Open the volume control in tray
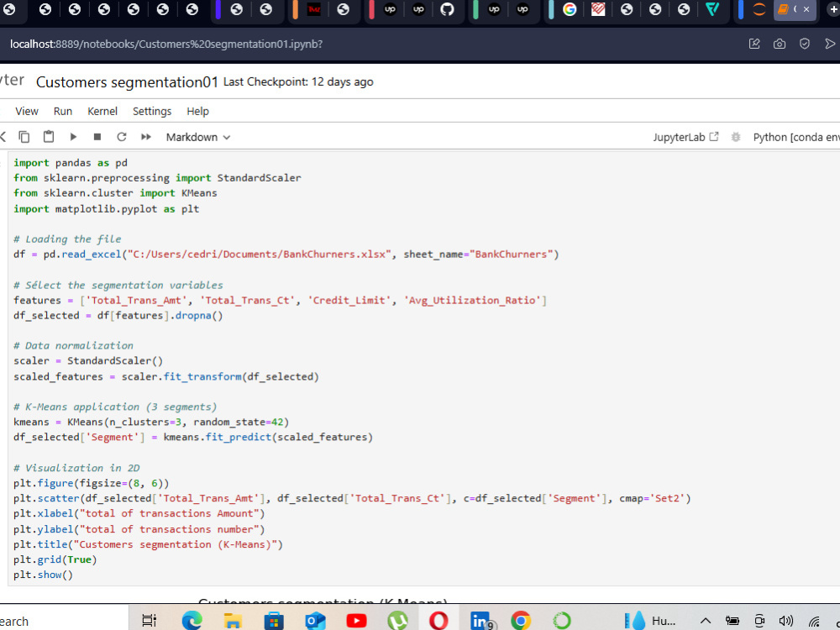Image resolution: width=840 pixels, height=630 pixels. click(785, 621)
